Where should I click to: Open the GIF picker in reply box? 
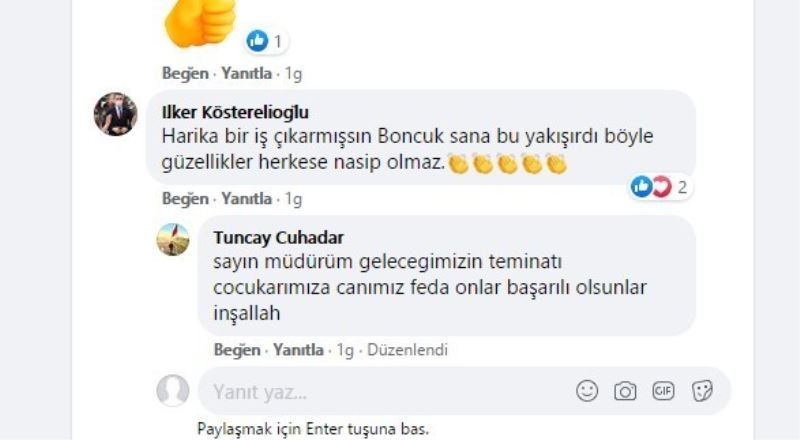(663, 391)
